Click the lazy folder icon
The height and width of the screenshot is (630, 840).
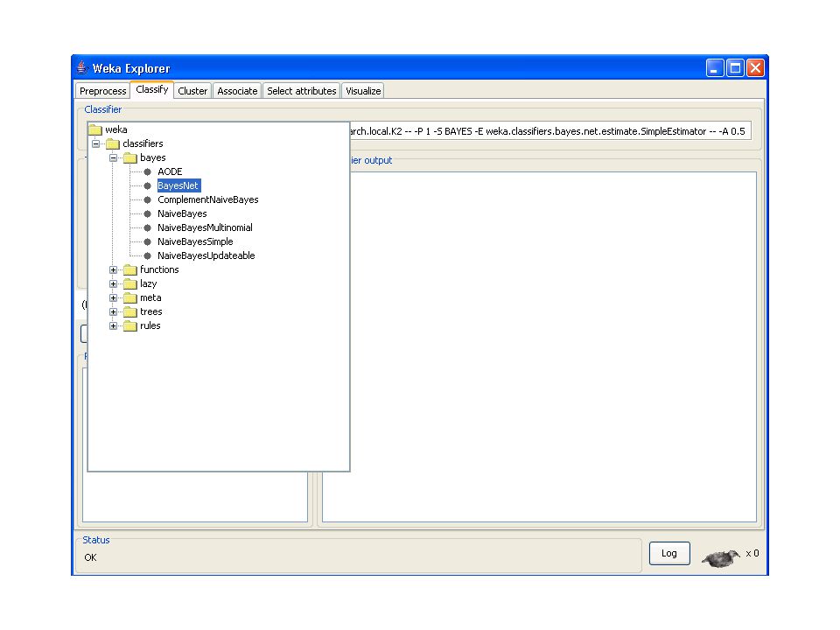click(130, 283)
